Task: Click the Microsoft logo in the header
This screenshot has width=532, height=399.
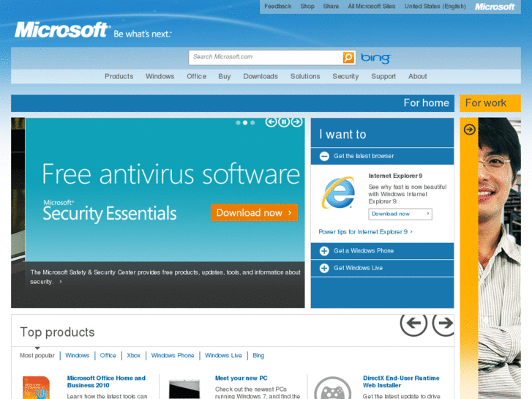Action: pos(62,30)
